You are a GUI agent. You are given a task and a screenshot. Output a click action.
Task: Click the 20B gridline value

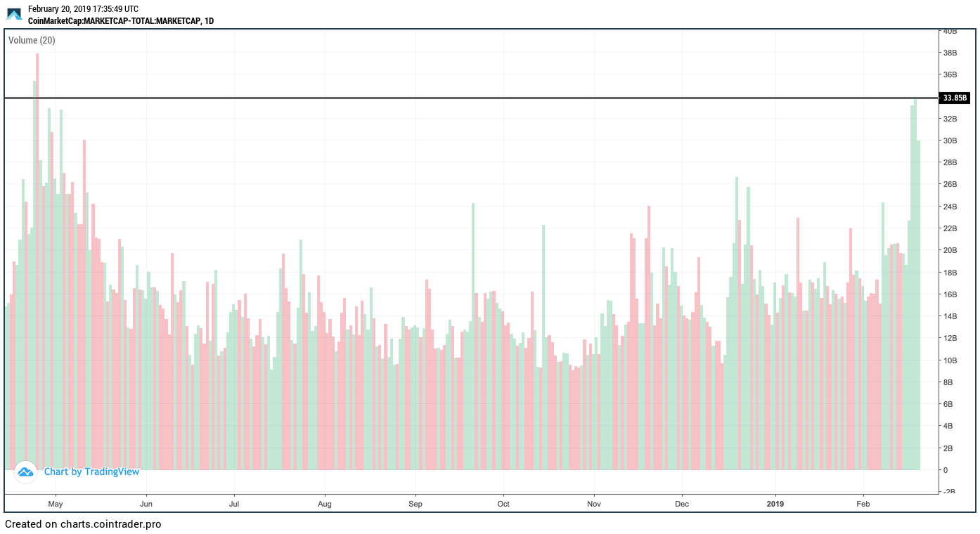click(x=949, y=250)
